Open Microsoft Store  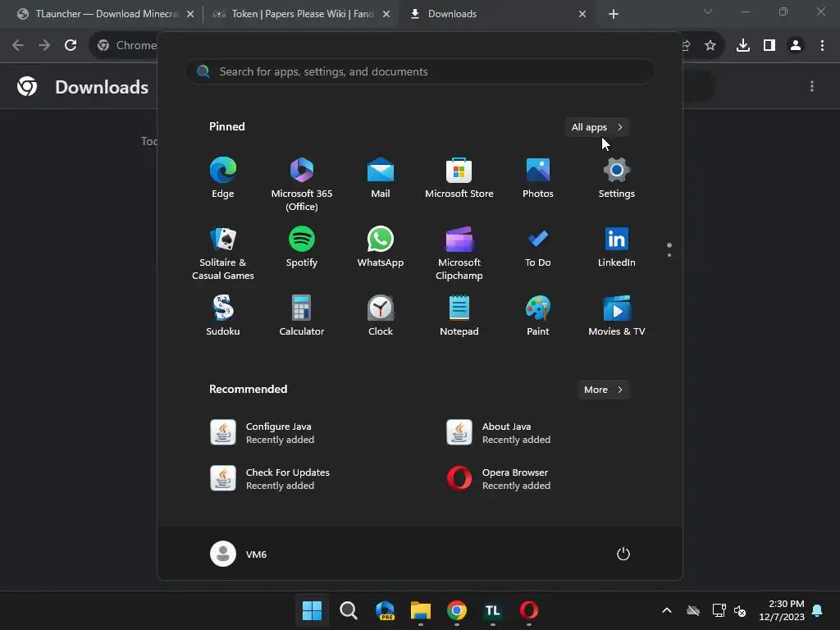[x=459, y=178]
